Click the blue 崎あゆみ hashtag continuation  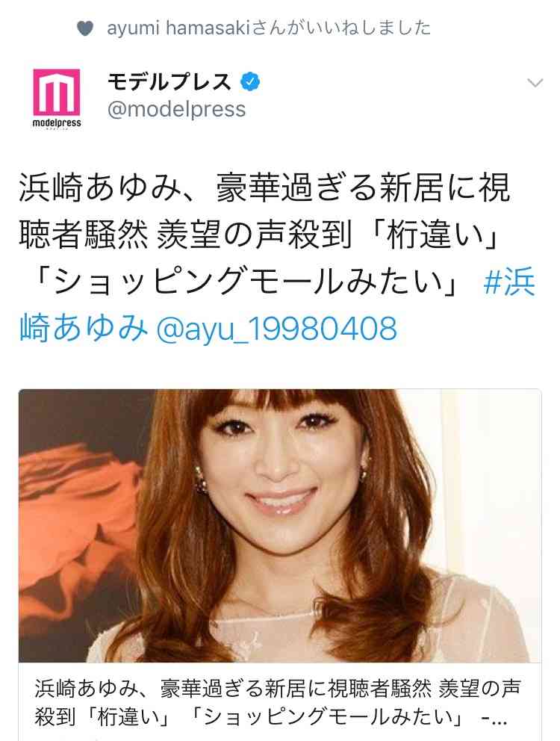(84, 329)
